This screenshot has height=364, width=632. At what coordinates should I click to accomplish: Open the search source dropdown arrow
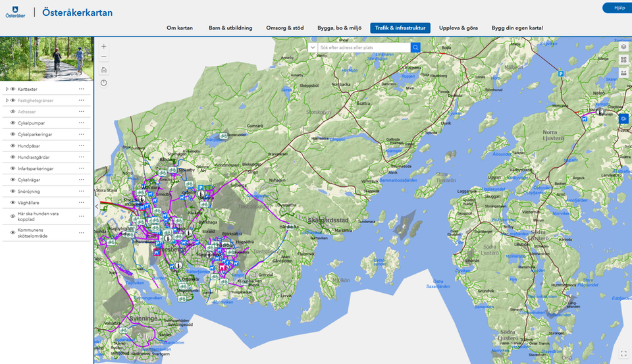[x=313, y=47]
